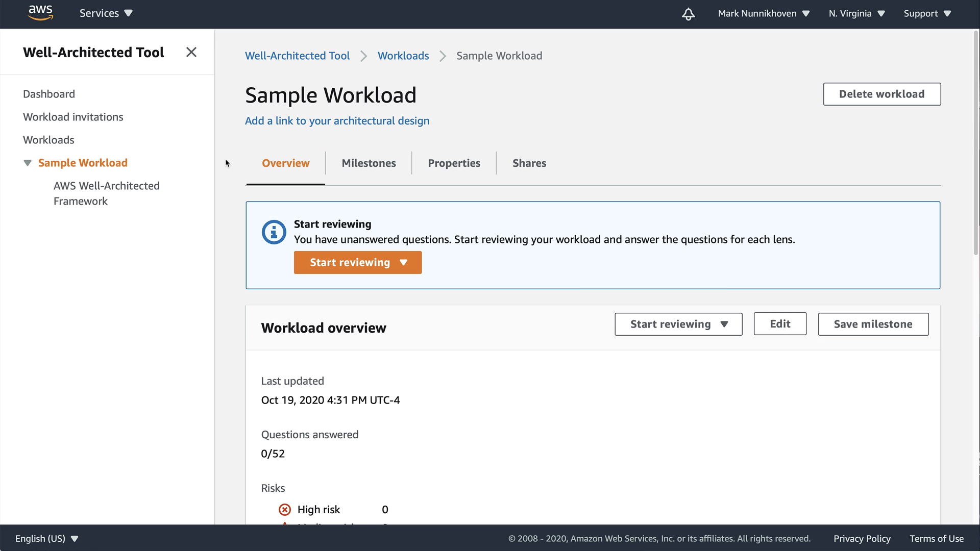Open the N. Virginia region selector
980x551 pixels.
856,13
